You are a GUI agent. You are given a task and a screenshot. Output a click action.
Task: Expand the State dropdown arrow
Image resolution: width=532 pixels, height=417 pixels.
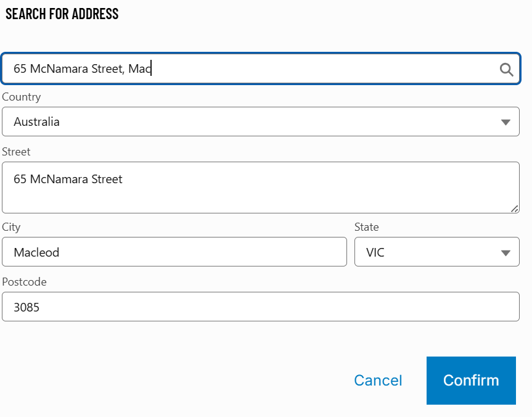point(505,253)
